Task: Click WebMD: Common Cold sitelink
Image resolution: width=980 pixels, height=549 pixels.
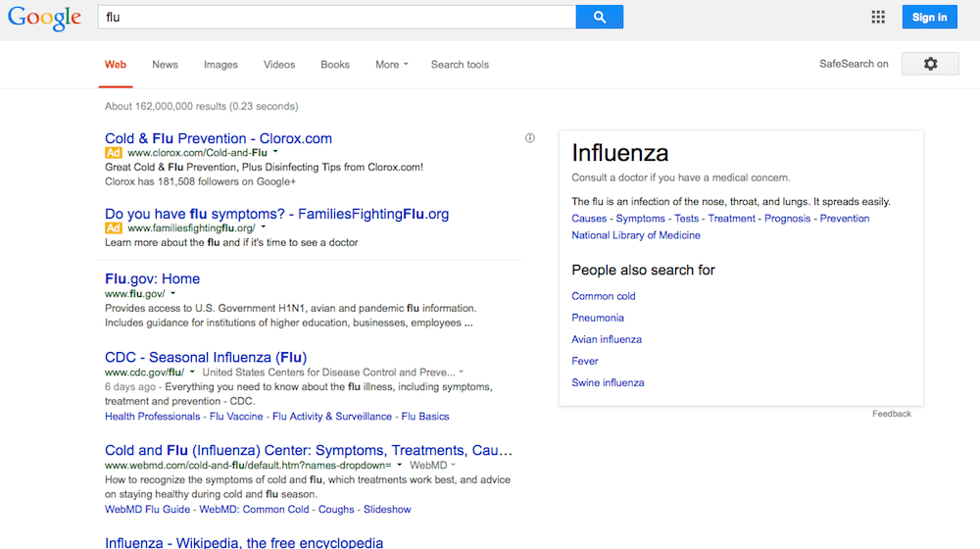Action: click(x=255, y=510)
